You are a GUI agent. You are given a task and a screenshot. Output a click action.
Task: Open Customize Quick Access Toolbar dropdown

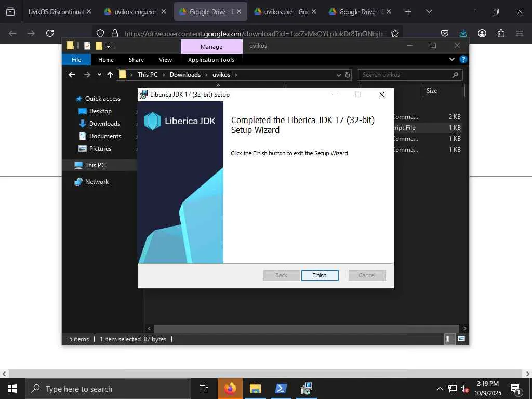click(108, 46)
